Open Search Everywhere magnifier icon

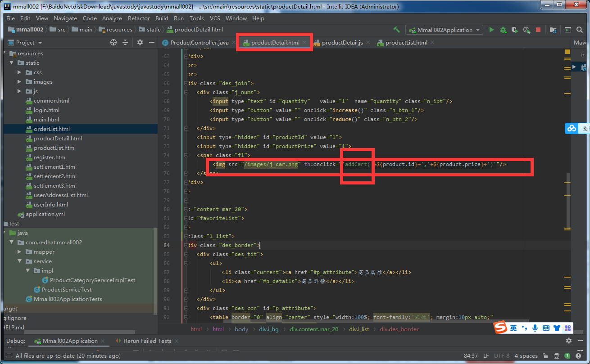click(x=581, y=30)
